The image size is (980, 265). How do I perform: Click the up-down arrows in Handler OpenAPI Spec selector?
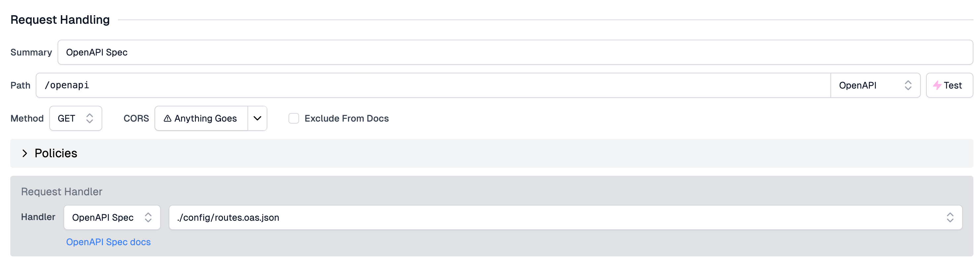tap(148, 217)
